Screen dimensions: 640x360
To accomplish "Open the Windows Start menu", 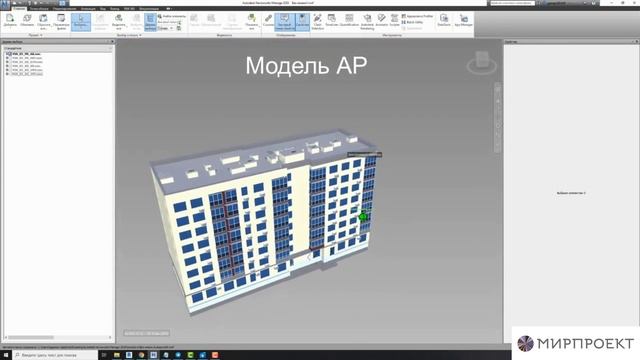I will (6, 355).
